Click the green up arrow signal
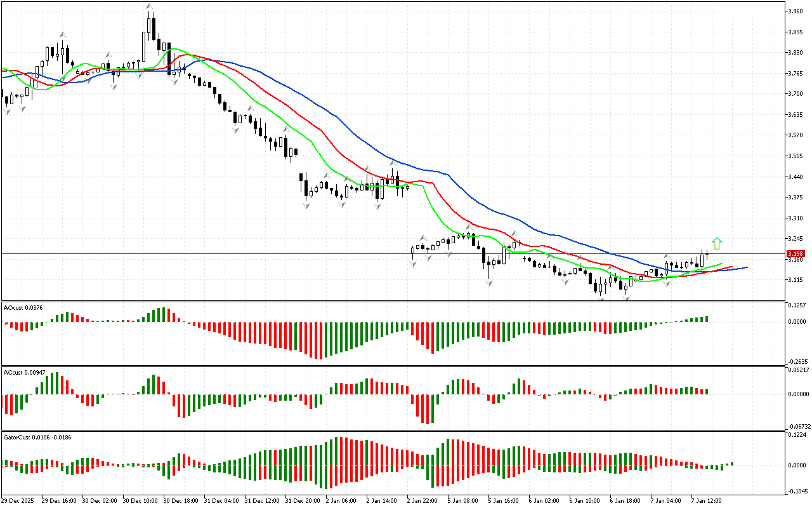The image size is (812, 508). point(717,243)
